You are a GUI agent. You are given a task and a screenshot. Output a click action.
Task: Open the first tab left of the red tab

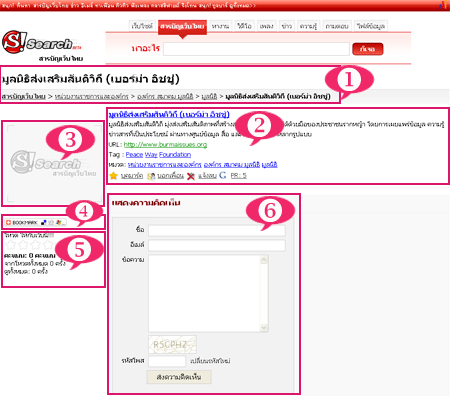(x=142, y=26)
